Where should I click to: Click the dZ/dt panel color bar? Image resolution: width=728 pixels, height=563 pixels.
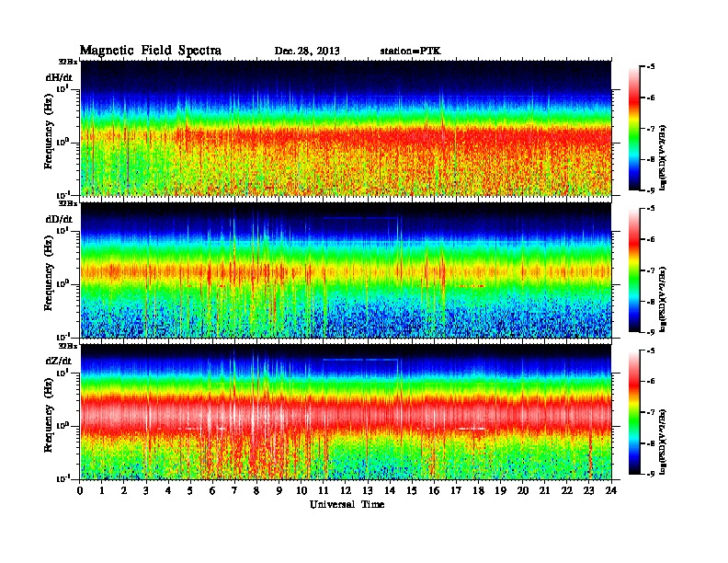(634, 412)
